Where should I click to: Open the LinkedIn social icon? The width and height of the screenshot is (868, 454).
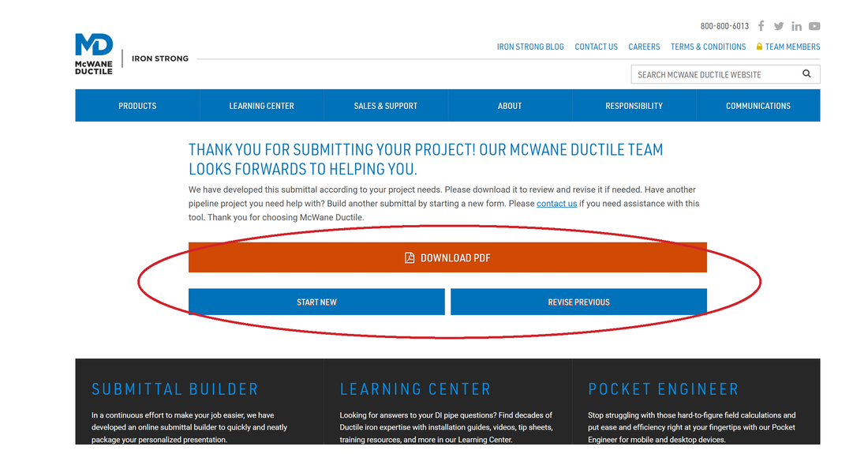click(x=796, y=26)
